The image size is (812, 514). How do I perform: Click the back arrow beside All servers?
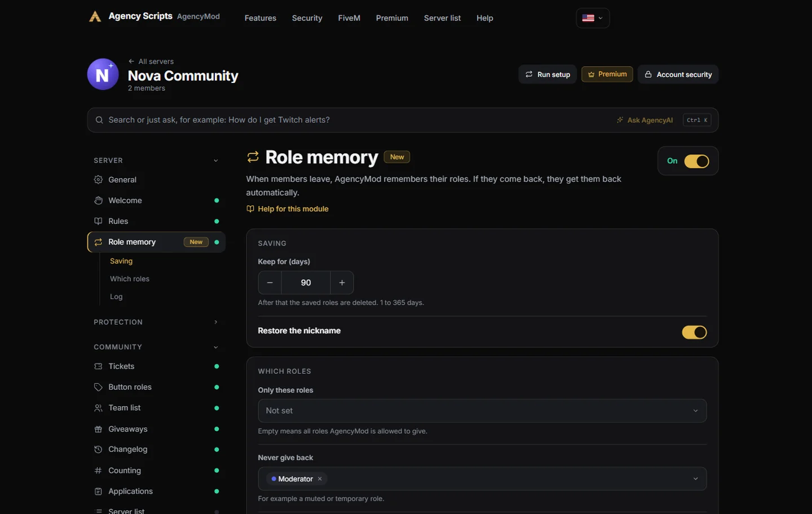click(x=131, y=61)
